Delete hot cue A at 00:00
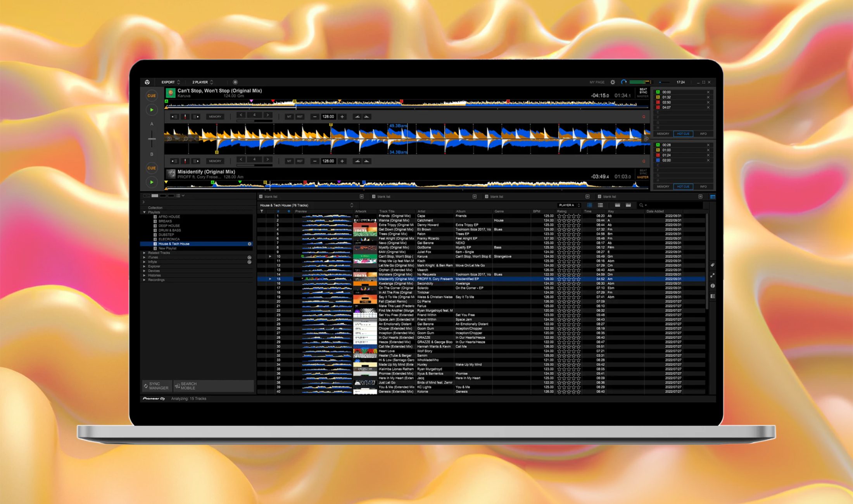The image size is (853, 504). click(708, 92)
